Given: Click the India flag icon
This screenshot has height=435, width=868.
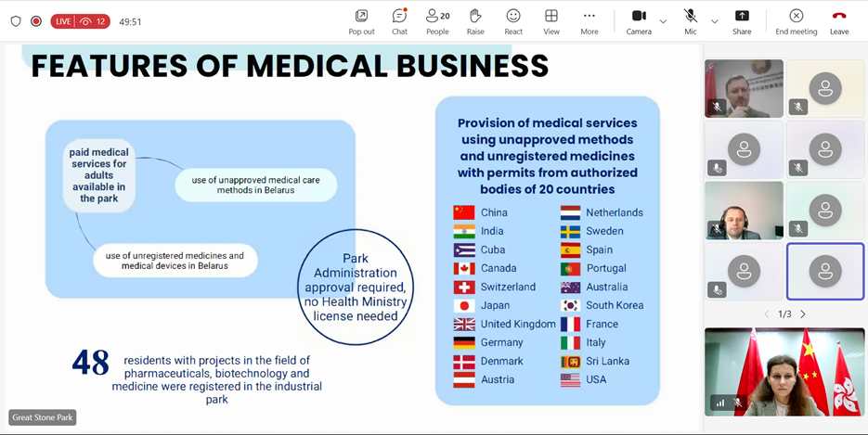Looking at the screenshot, I should pyautogui.click(x=464, y=231).
